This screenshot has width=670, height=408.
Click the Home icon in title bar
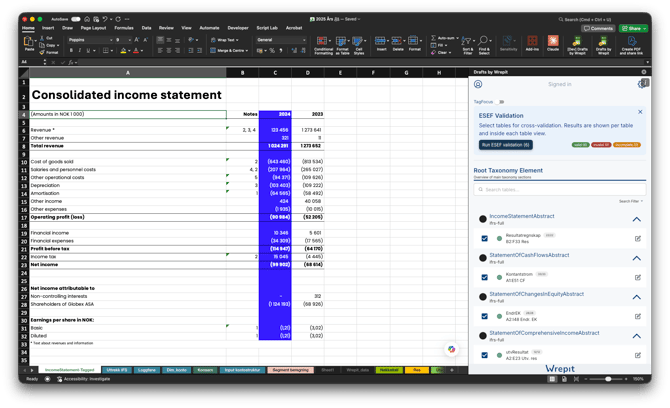[x=87, y=19]
